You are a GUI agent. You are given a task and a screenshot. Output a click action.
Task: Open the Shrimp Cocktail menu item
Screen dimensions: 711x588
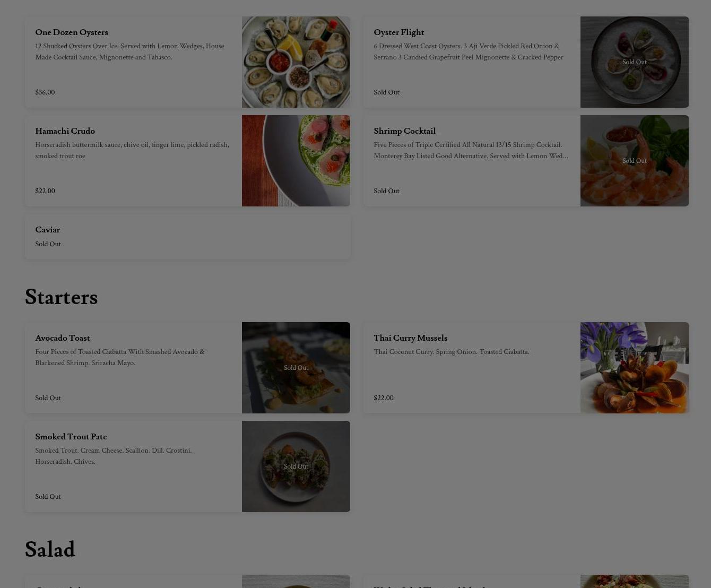[526, 161]
